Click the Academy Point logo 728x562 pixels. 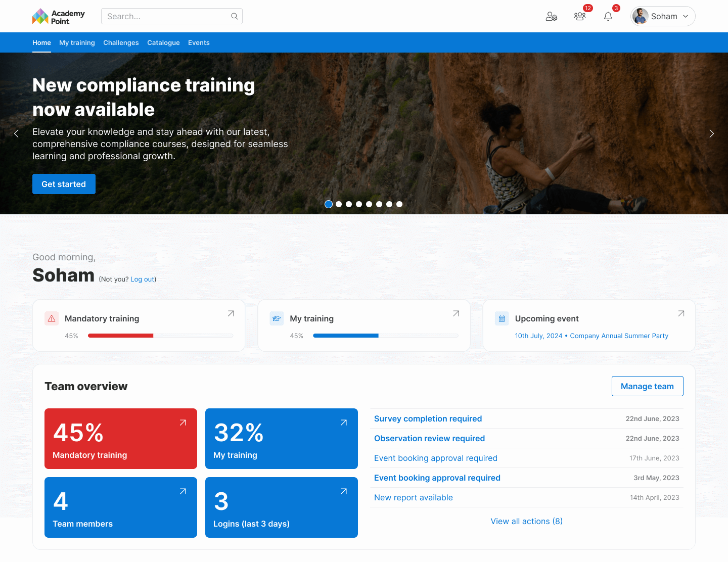click(x=58, y=16)
